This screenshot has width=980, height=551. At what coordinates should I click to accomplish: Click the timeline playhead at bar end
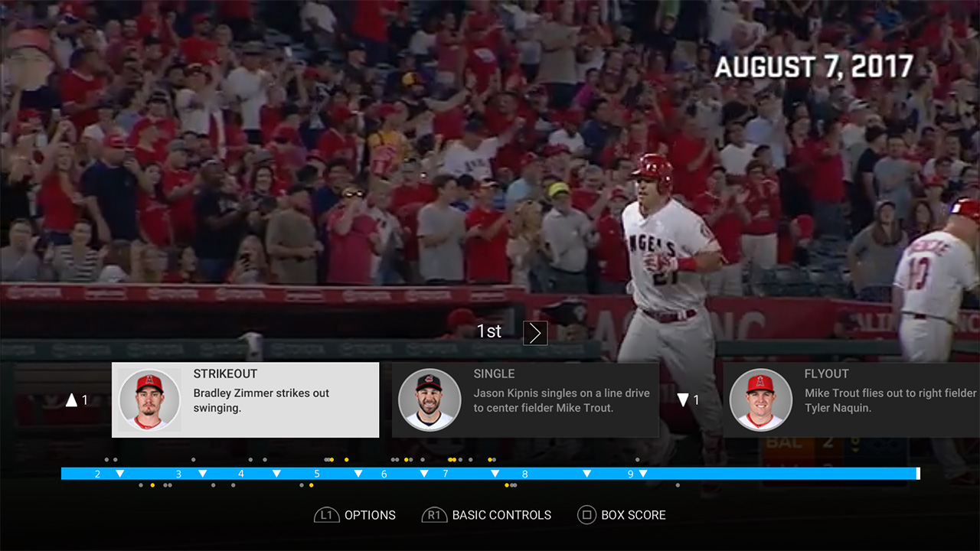click(918, 474)
